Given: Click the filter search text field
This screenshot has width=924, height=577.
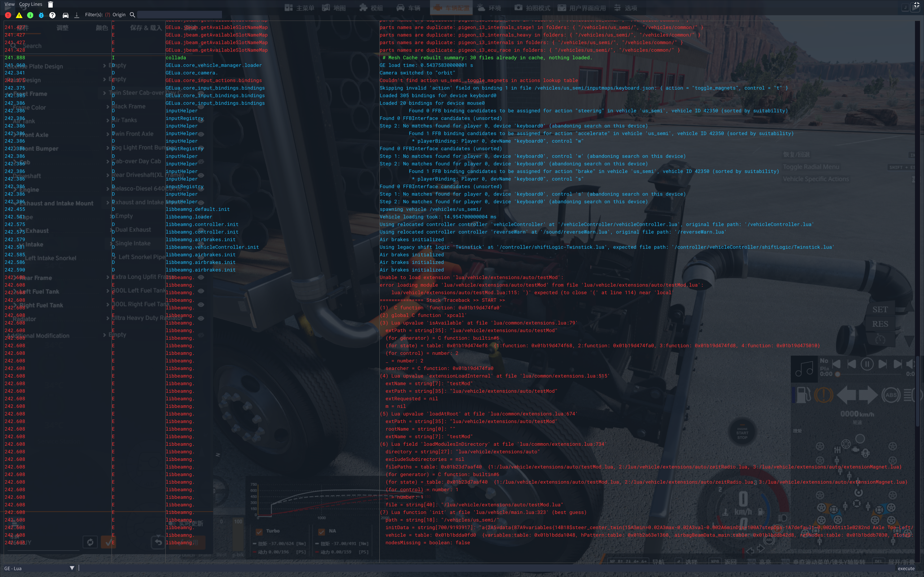Looking at the screenshot, I should tap(179, 14).
